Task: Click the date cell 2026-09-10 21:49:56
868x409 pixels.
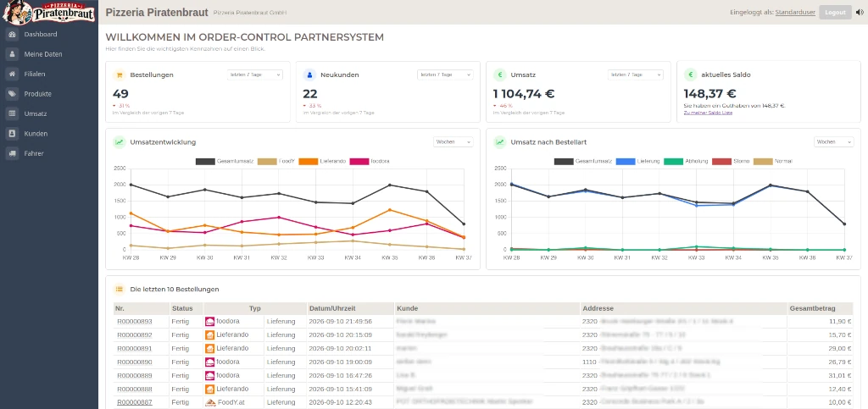Action: 341,322
